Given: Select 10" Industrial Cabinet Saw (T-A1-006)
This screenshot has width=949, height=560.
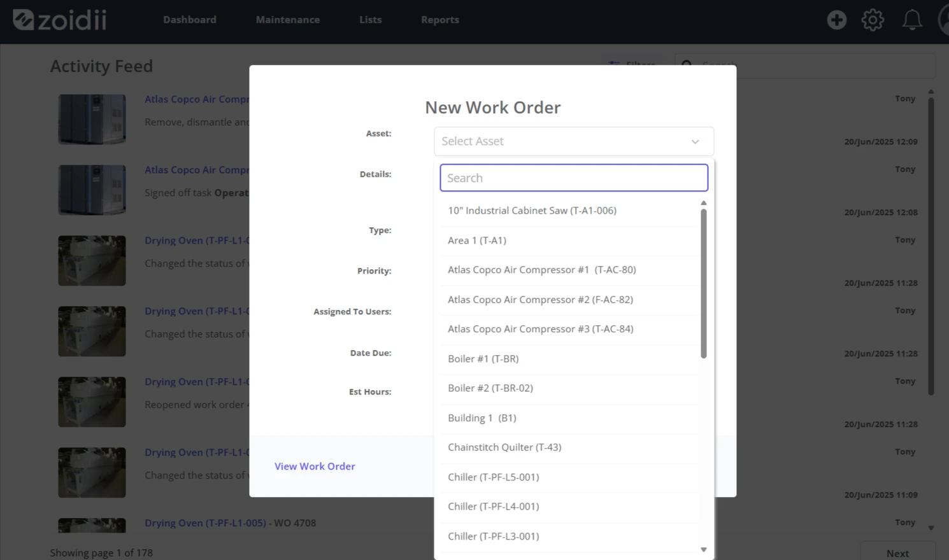Looking at the screenshot, I should point(569,211).
